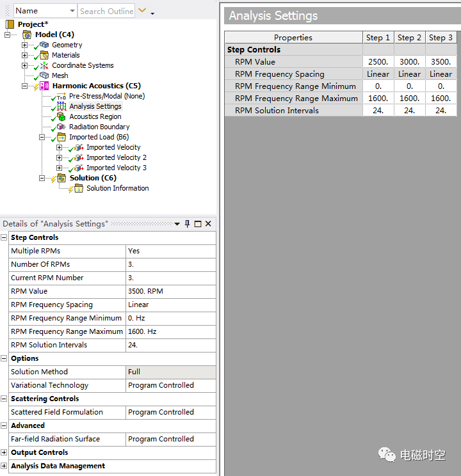Expand the Imported Velocity 3 node
The image size is (461, 476).
coord(60,168)
